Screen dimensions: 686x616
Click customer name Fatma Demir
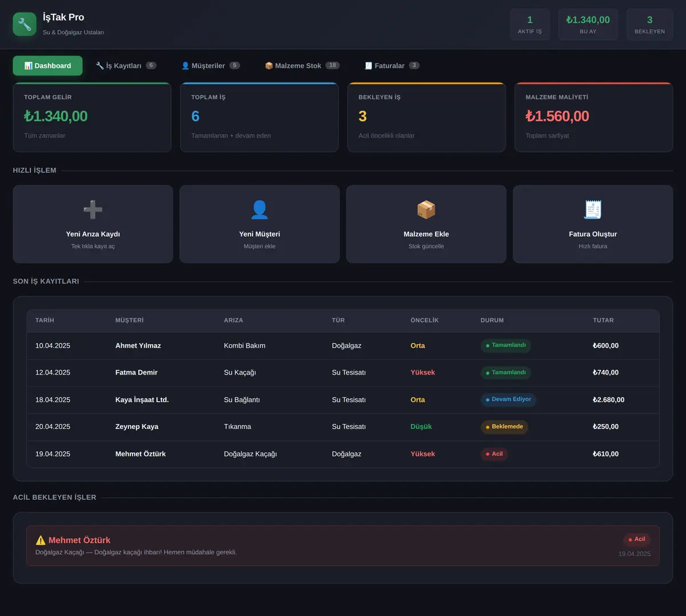[x=137, y=372]
